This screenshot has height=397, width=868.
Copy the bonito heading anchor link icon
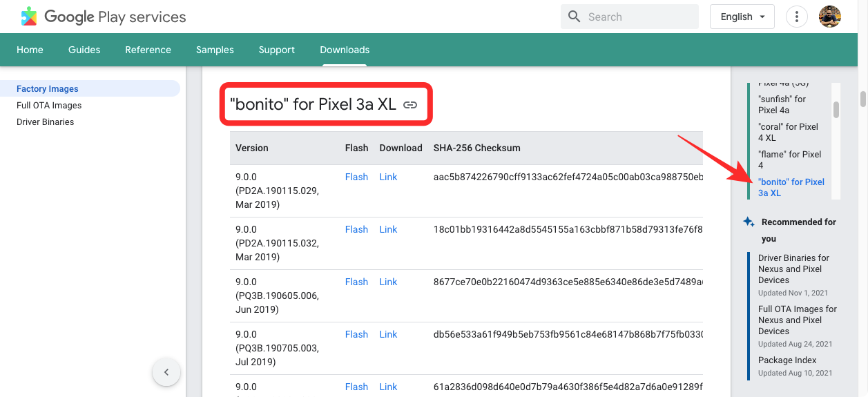coord(410,105)
